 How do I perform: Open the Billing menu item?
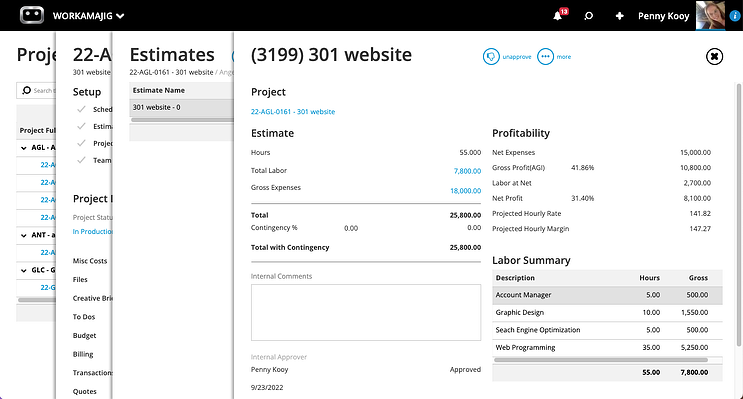coord(83,354)
